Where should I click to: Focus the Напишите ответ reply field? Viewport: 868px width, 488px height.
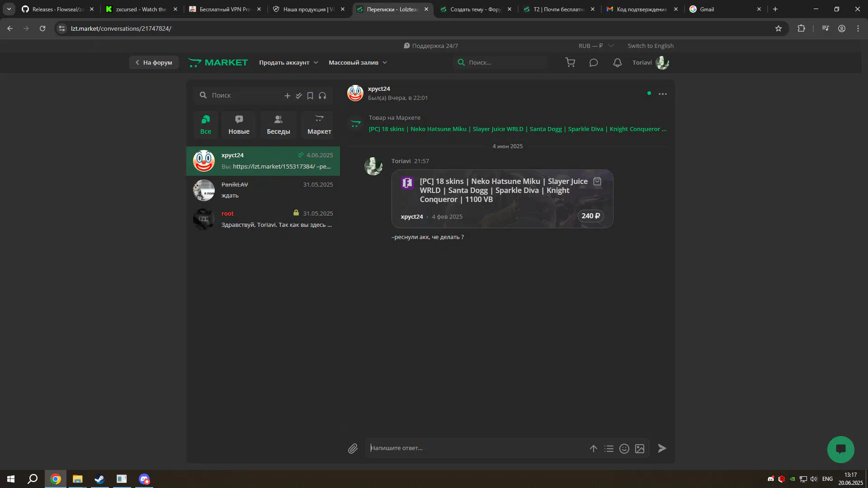click(477, 448)
